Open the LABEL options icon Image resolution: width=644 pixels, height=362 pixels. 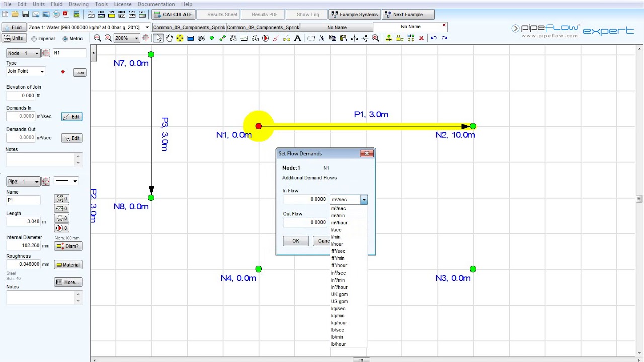[x=122, y=14]
